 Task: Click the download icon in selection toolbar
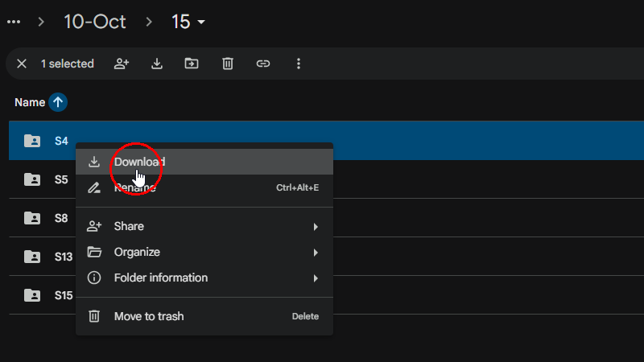coord(157,64)
